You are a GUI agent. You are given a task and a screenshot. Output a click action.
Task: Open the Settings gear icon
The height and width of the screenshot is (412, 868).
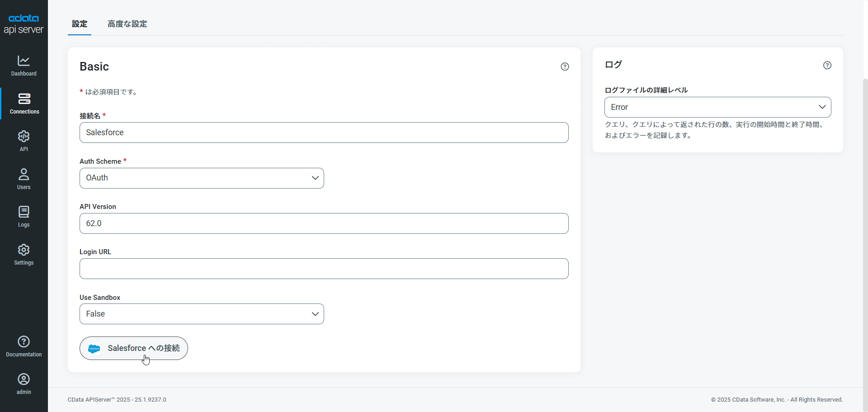(x=24, y=250)
